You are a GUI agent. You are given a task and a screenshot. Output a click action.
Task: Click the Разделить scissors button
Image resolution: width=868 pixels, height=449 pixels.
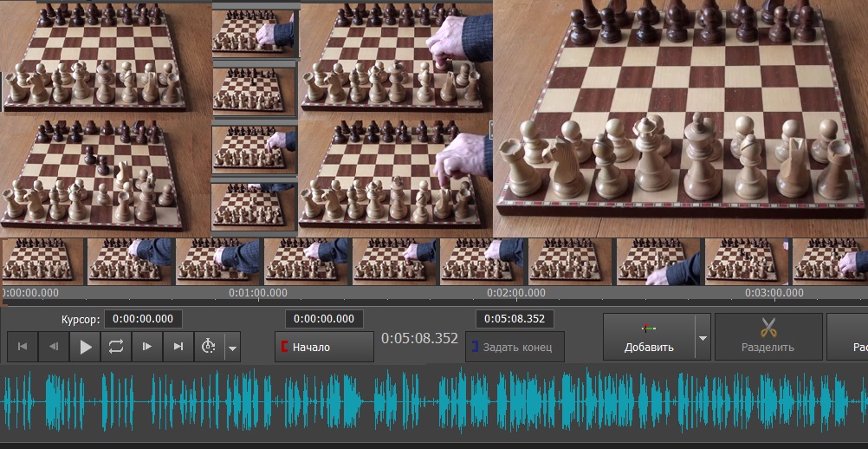click(768, 337)
